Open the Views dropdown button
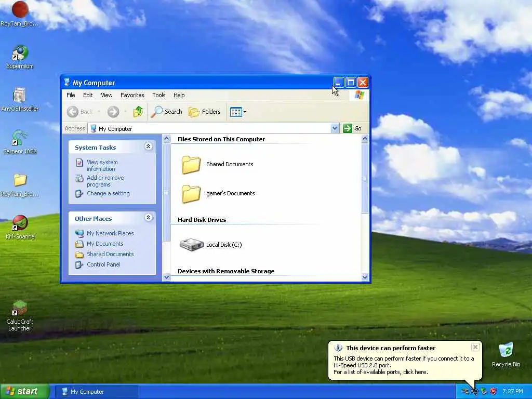This screenshot has width=532, height=399. [x=238, y=112]
